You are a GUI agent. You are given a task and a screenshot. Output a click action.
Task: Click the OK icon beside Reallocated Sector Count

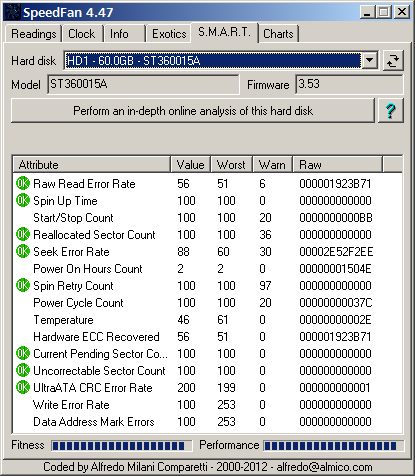pos(23,234)
